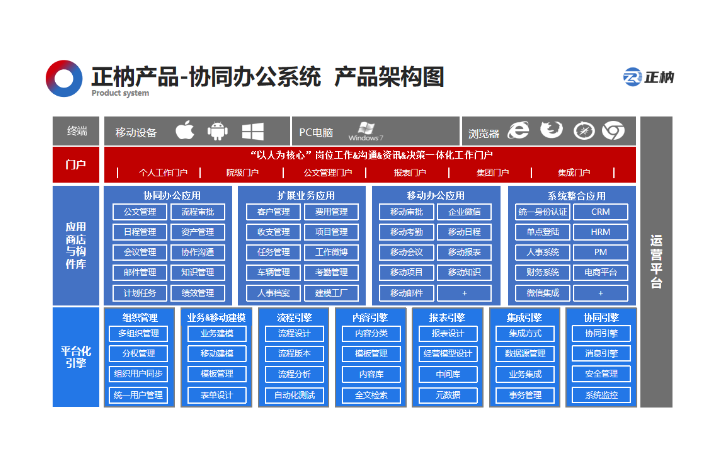
Task: Click the Apple logo icon
Action: point(185,130)
